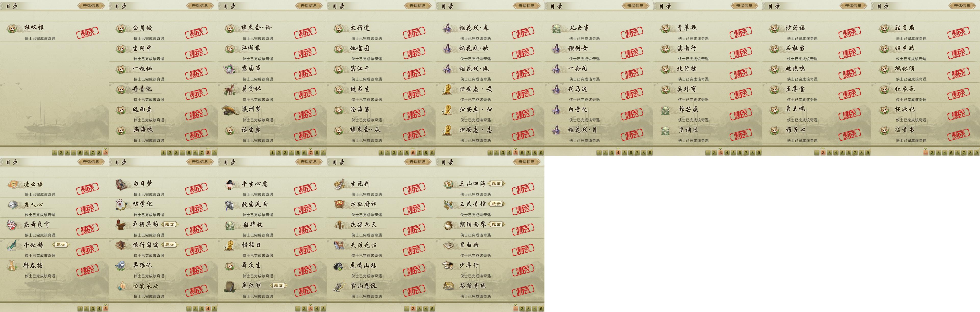Open the 枉叹恨 adventure entry
Screen dimensions: 980x312
(x=54, y=32)
